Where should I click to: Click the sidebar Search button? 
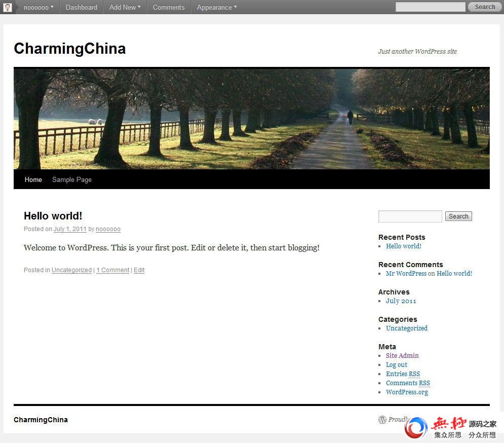click(458, 216)
